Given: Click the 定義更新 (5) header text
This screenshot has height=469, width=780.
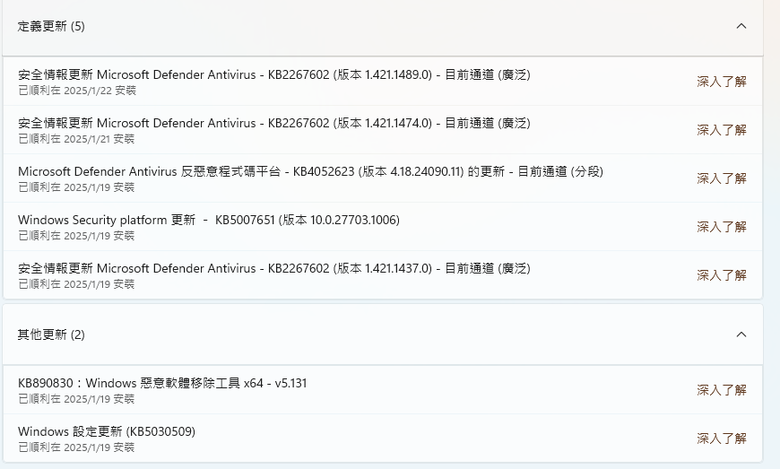Looking at the screenshot, I should click(51, 26).
